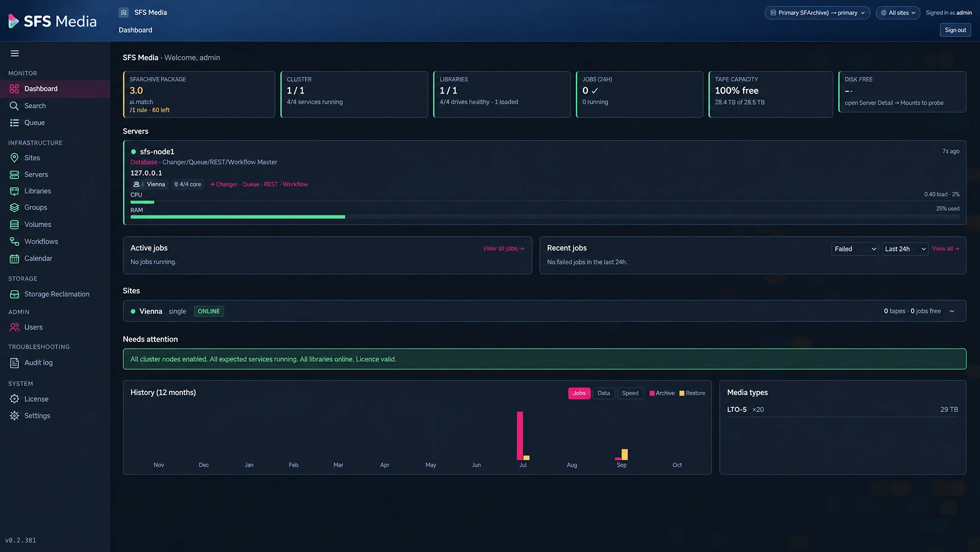This screenshot has width=980, height=552.
Task: Follow the View all jobs link
Action: (x=504, y=248)
